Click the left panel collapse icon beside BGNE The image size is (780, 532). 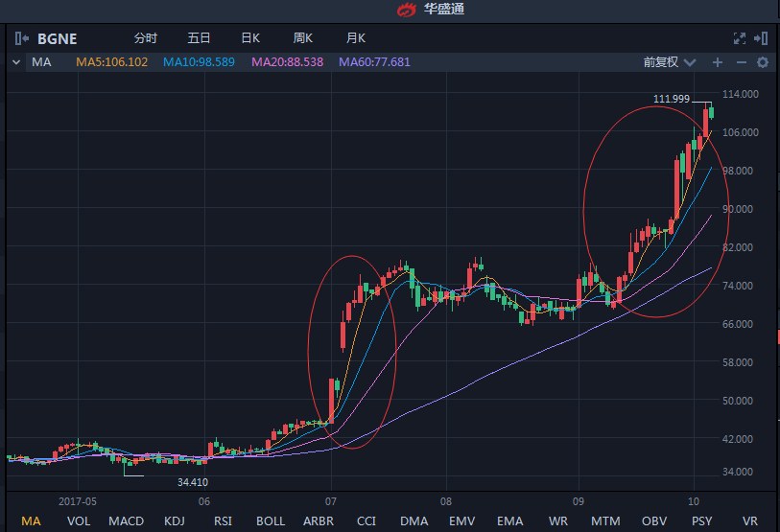coord(22,39)
